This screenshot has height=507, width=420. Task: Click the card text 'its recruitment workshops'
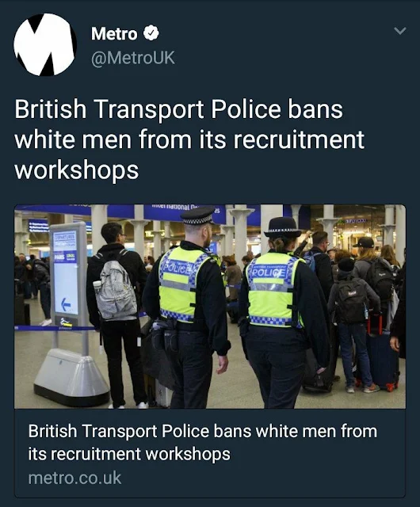(x=129, y=454)
